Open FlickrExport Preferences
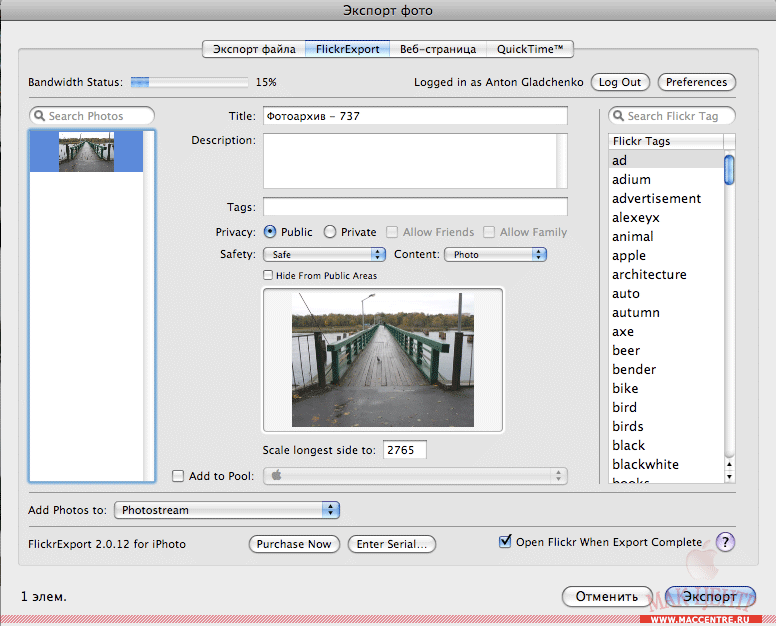This screenshot has width=776, height=626. (x=696, y=82)
